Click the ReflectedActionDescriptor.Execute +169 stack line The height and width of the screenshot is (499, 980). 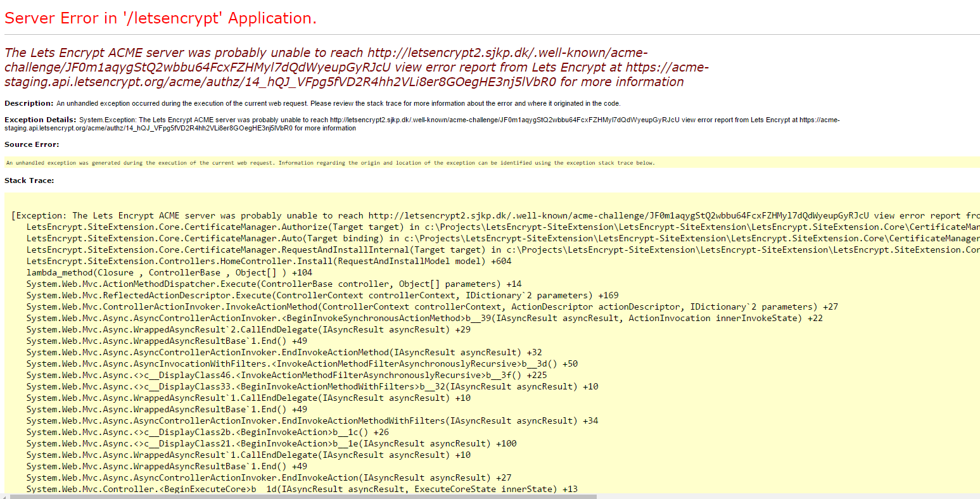tap(322, 295)
